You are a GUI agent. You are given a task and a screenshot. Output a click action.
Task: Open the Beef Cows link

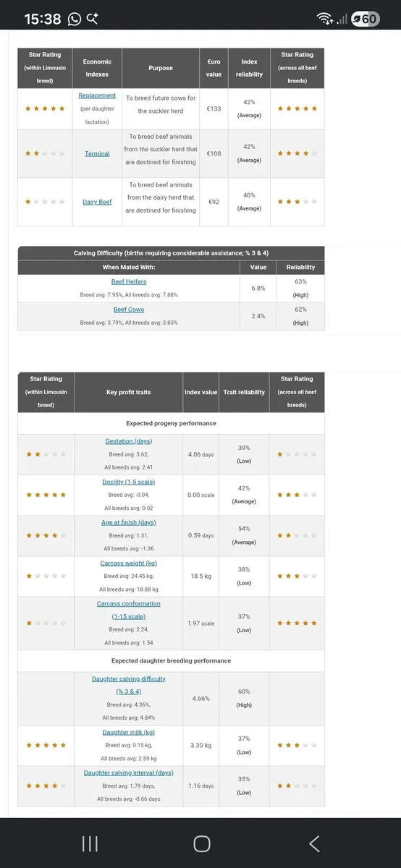(129, 310)
